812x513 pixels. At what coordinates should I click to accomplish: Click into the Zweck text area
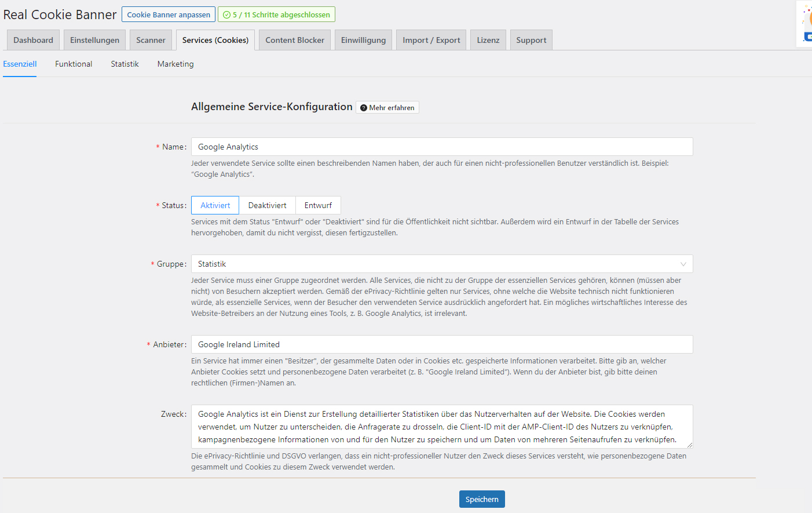[442, 427]
